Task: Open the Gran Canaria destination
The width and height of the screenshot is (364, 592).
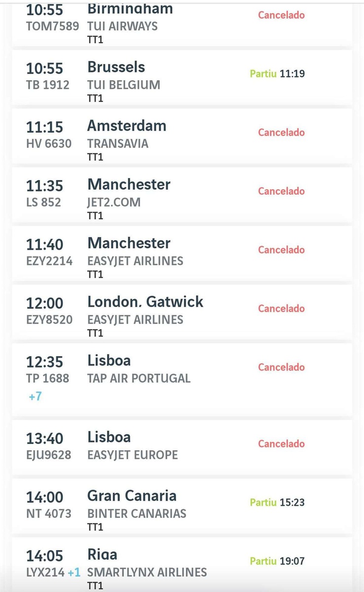Action: (132, 496)
